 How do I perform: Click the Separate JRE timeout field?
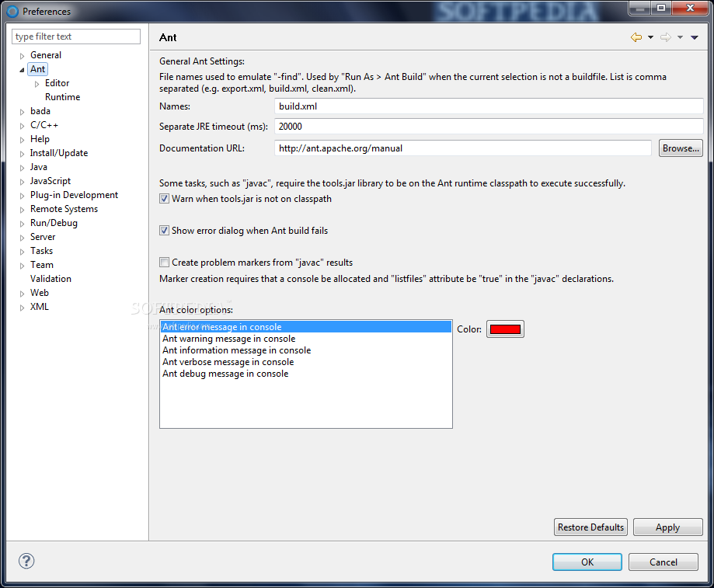point(489,127)
